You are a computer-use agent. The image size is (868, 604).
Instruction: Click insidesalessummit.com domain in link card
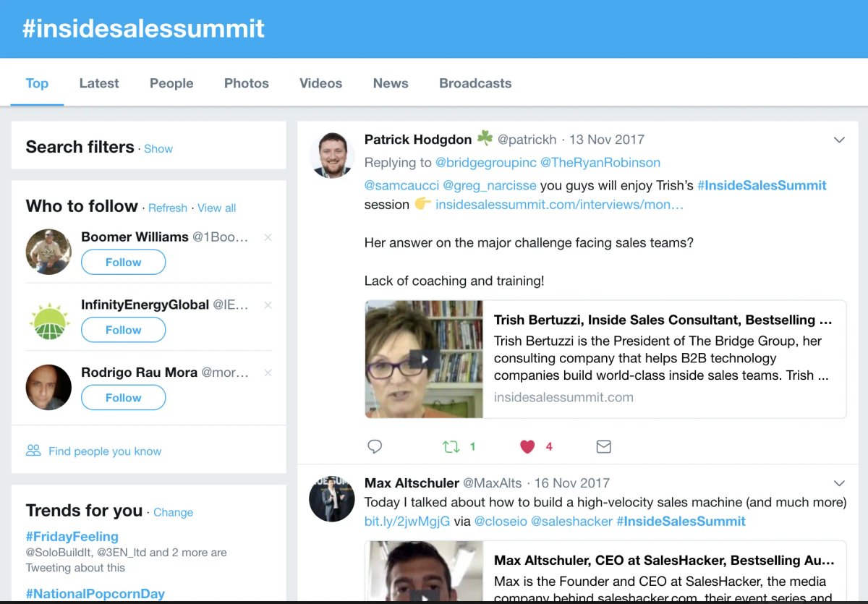[563, 397]
